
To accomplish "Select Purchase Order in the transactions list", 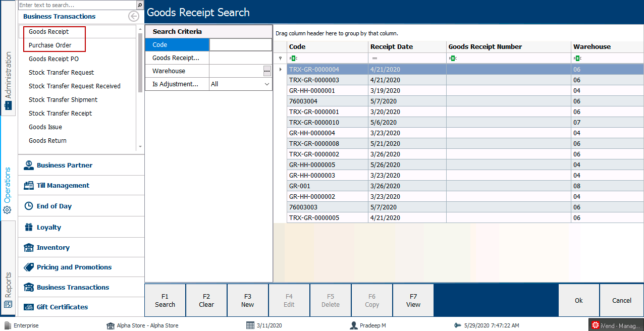I will click(50, 45).
